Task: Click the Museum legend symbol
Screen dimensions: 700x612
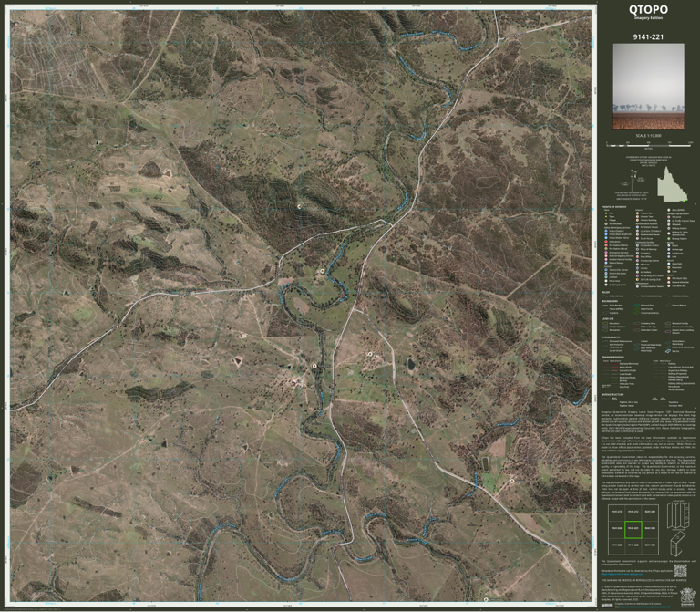Action: (x=637, y=265)
